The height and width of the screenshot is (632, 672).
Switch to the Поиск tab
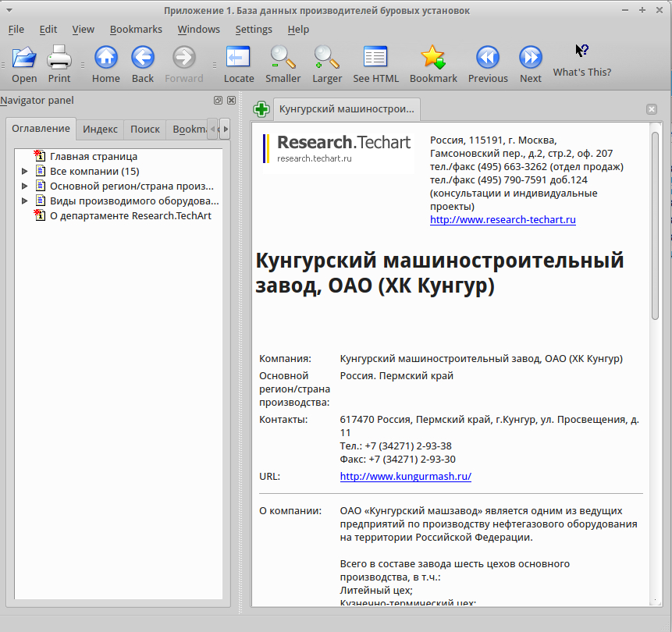(145, 129)
